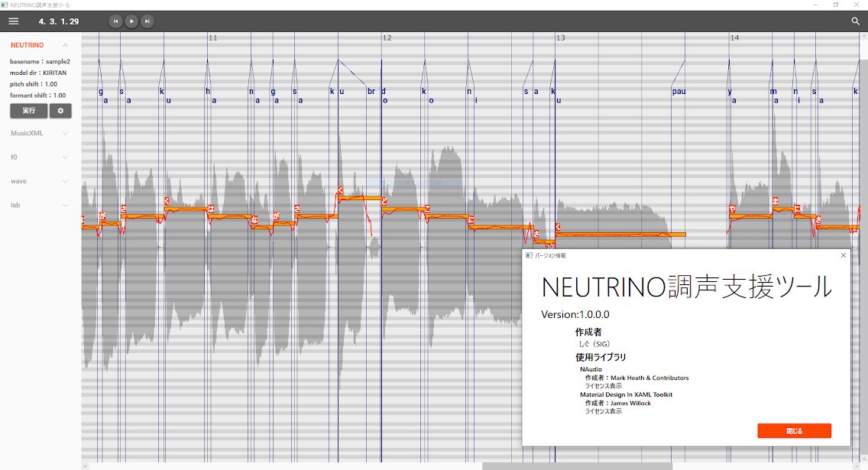
Task: Click author name しぐ (SIG)
Action: coord(594,344)
